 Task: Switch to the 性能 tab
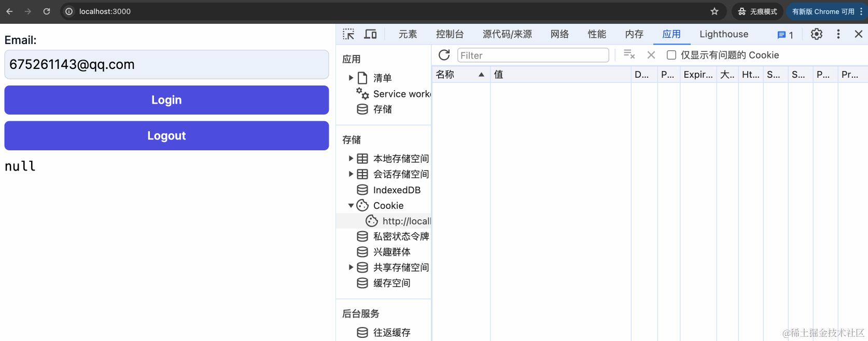[x=597, y=34]
